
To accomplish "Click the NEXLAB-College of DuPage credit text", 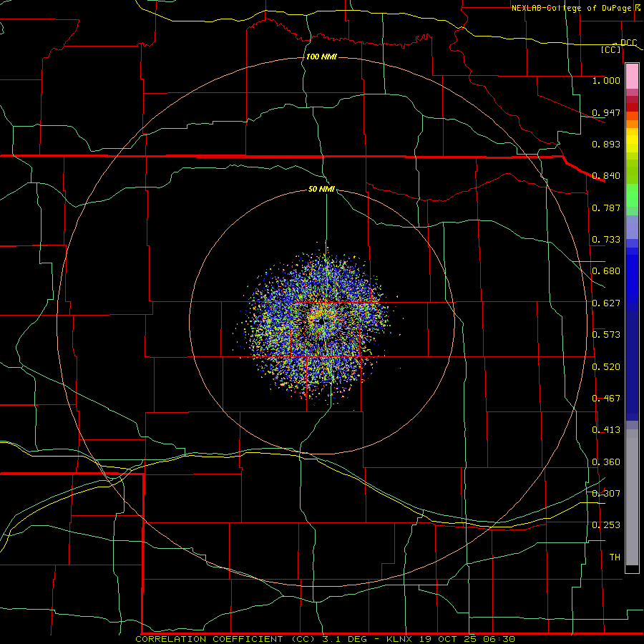I will pyautogui.click(x=571, y=8).
